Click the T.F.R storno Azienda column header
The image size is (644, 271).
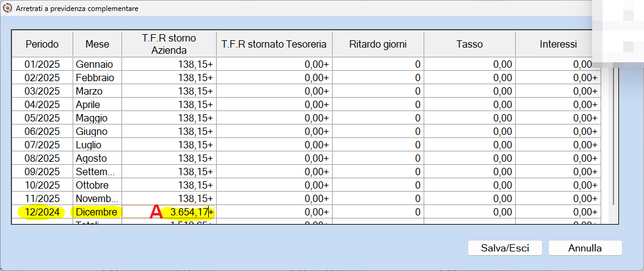click(169, 44)
